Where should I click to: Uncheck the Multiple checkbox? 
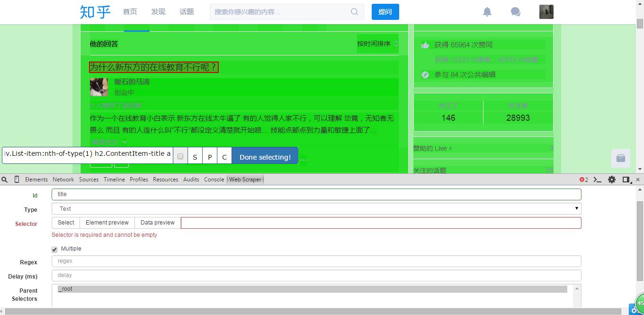tap(54, 249)
